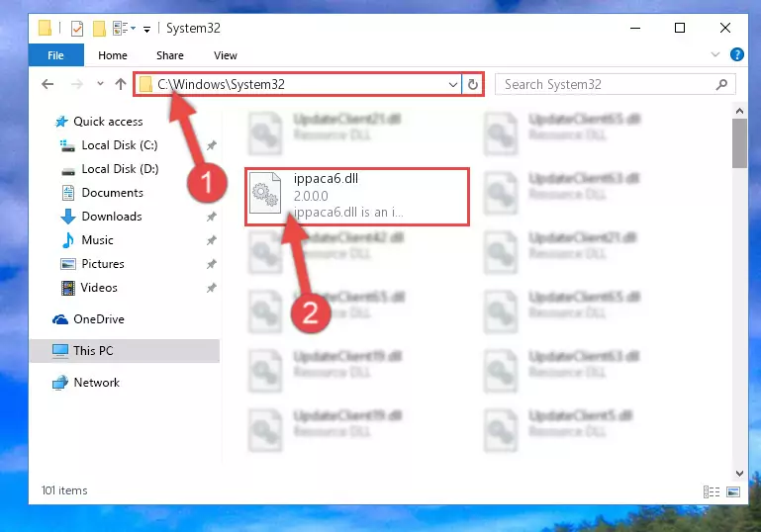Viewport: 761px width, 532px height.
Task: Select OneDrive in navigation pane
Action: pyautogui.click(x=99, y=319)
